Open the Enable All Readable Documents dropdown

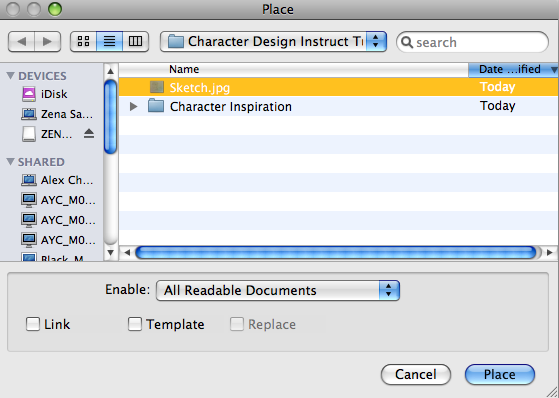pos(278,290)
